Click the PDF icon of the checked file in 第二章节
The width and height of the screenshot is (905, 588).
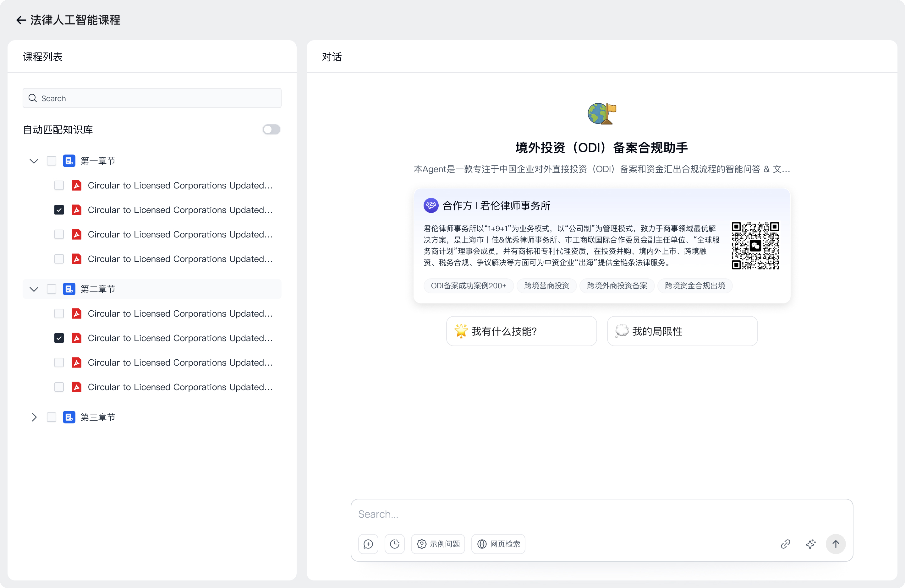tap(77, 338)
